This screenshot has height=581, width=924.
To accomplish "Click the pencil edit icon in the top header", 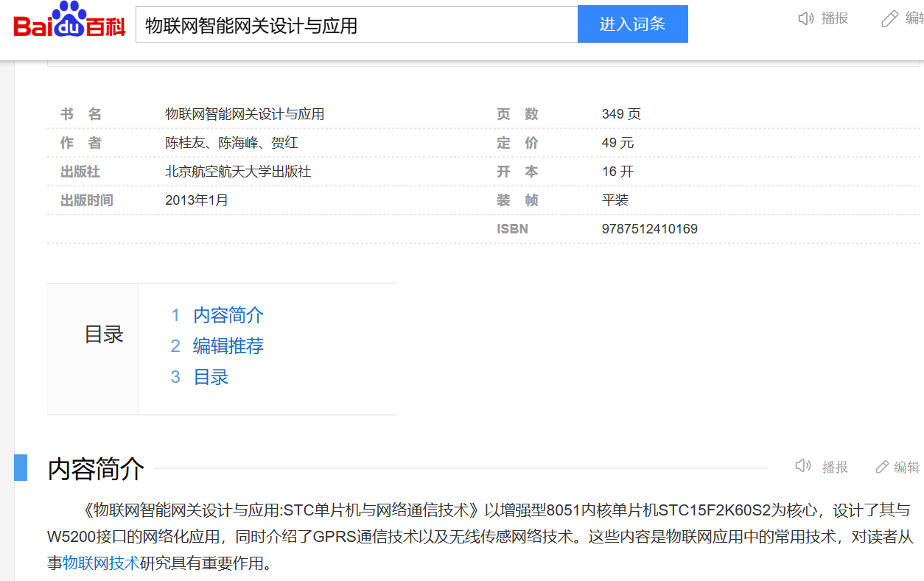I will pos(889,18).
